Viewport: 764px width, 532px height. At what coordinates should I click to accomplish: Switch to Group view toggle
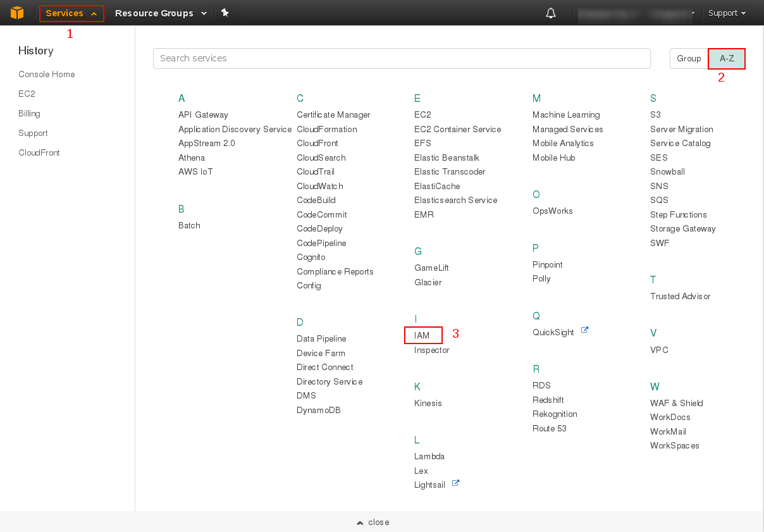tap(689, 58)
